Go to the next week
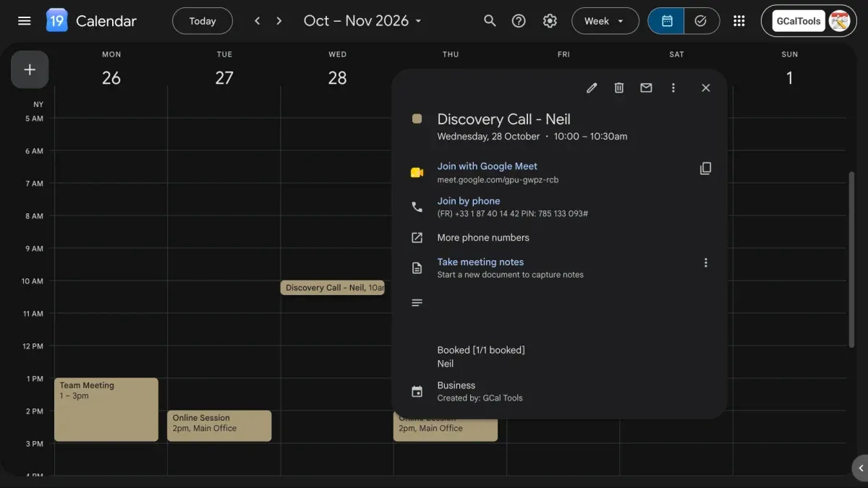 [x=279, y=21]
